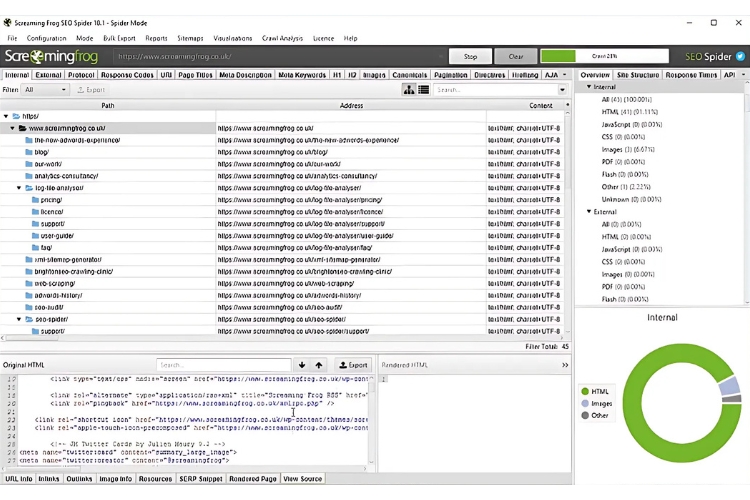Open the URL bar history dropdown
The height and width of the screenshot is (500, 750).
click(x=441, y=56)
